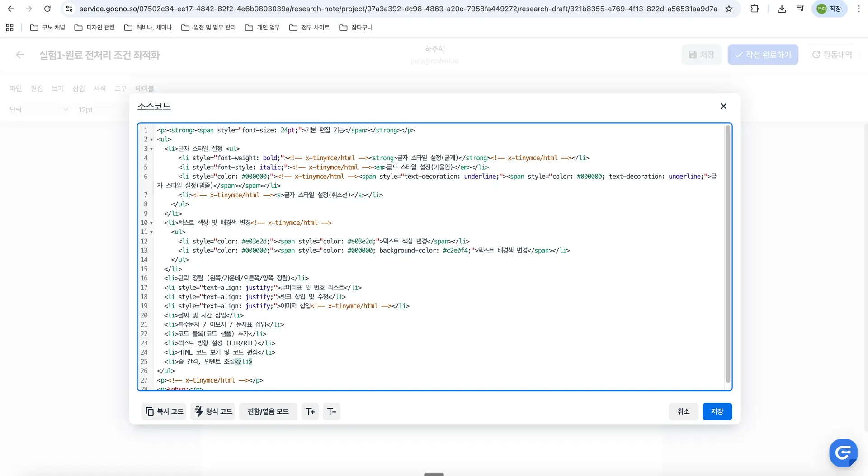Close the source code dialog with X
This screenshot has height=476, width=868.
coord(723,106)
